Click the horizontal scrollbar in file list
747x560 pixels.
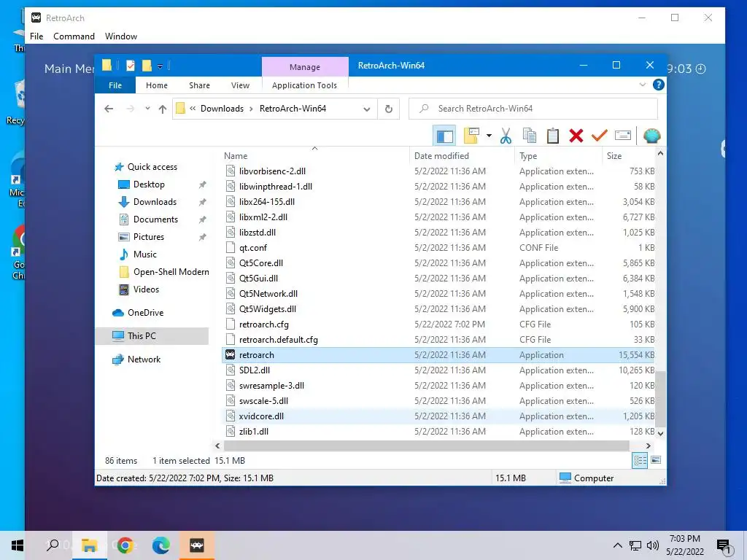tap(426, 446)
